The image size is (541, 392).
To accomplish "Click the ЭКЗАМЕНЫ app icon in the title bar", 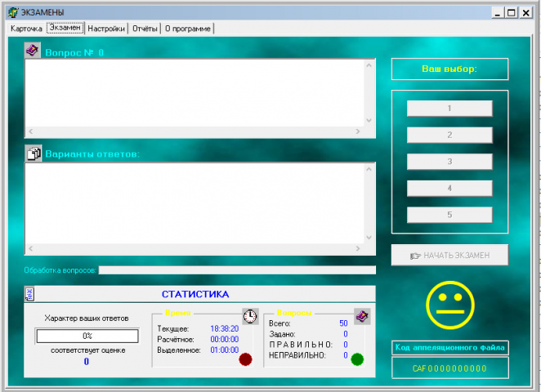I will click(x=13, y=12).
